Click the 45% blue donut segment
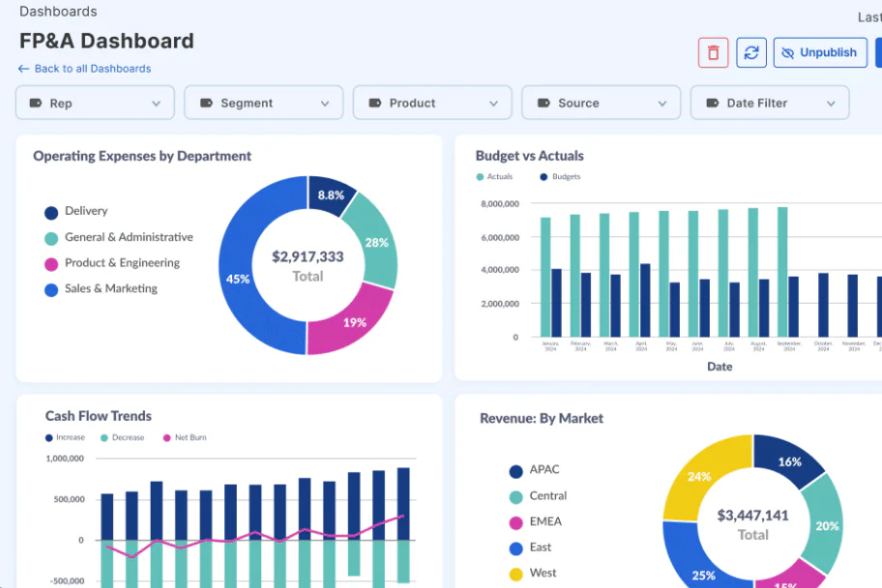 (x=237, y=279)
